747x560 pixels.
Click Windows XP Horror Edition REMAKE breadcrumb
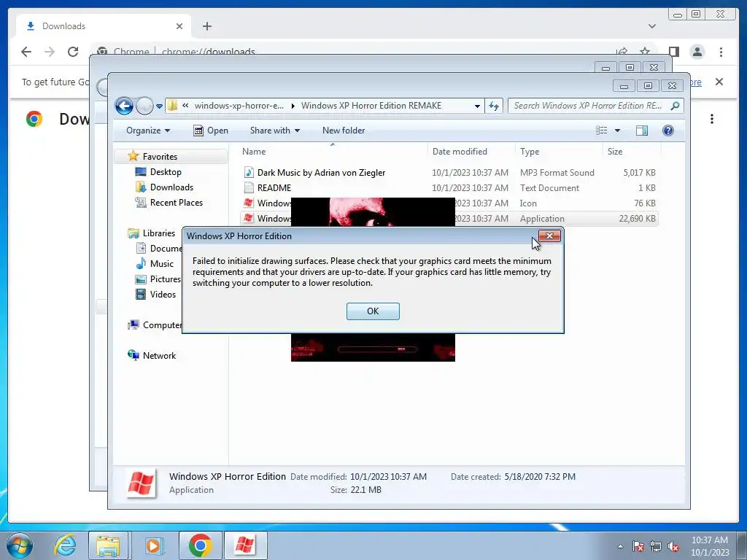click(371, 106)
